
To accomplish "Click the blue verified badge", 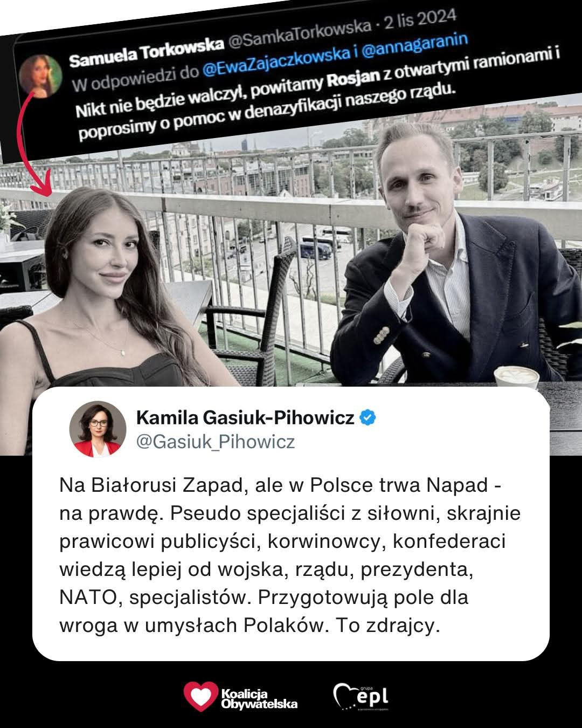I will (x=368, y=417).
